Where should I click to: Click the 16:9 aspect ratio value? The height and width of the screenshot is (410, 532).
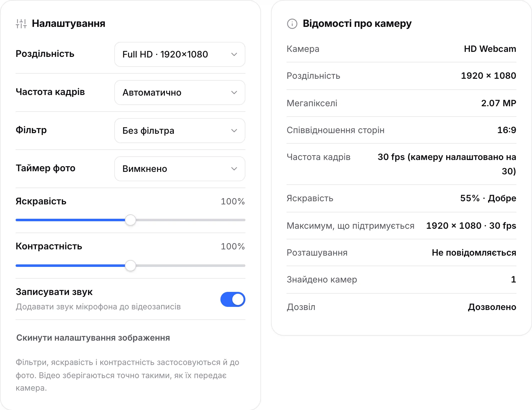coord(507,130)
